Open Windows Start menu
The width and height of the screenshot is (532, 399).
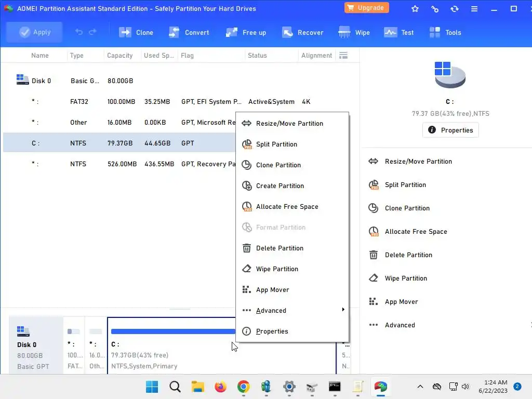point(152,387)
